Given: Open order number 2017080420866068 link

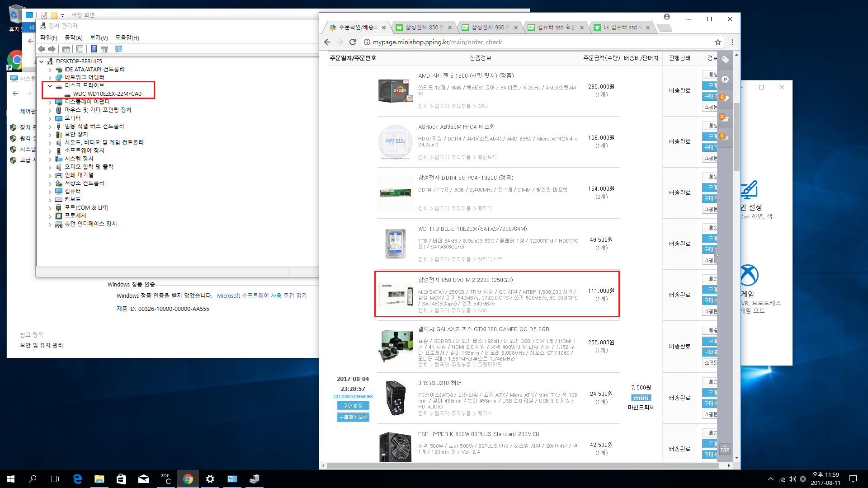Looking at the screenshot, I should 353,397.
